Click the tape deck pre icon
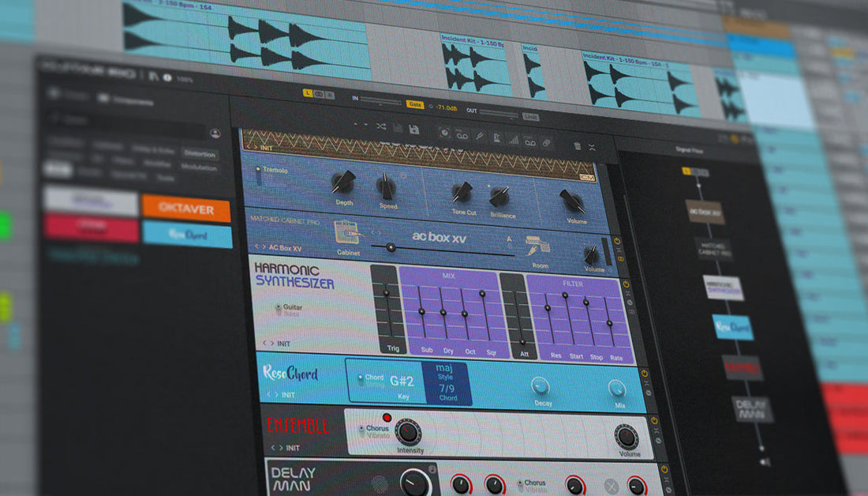This screenshot has height=496, width=868. click(x=462, y=135)
